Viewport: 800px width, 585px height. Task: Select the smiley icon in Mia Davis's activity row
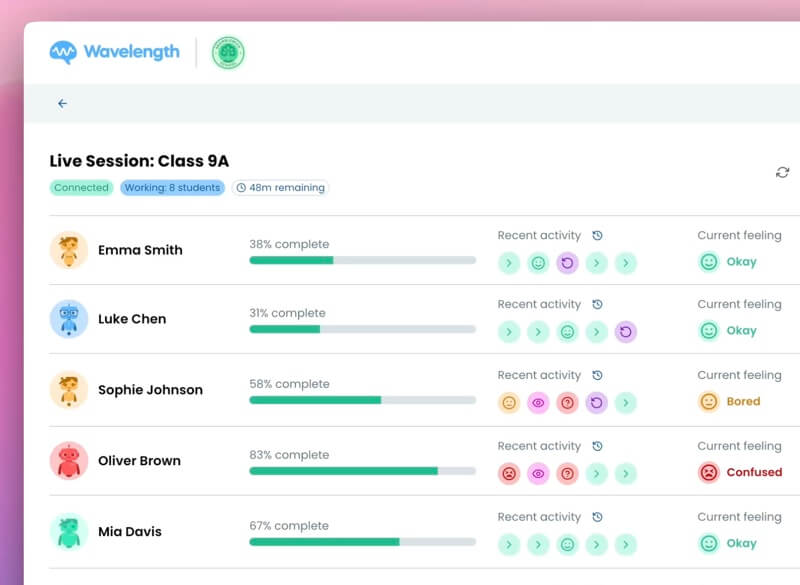[567, 544]
